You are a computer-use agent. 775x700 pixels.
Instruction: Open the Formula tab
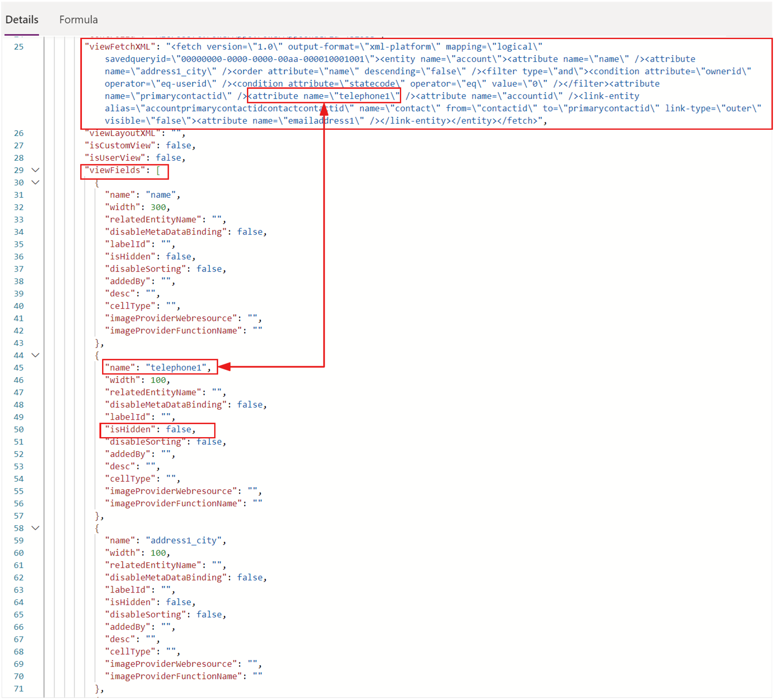[79, 20]
